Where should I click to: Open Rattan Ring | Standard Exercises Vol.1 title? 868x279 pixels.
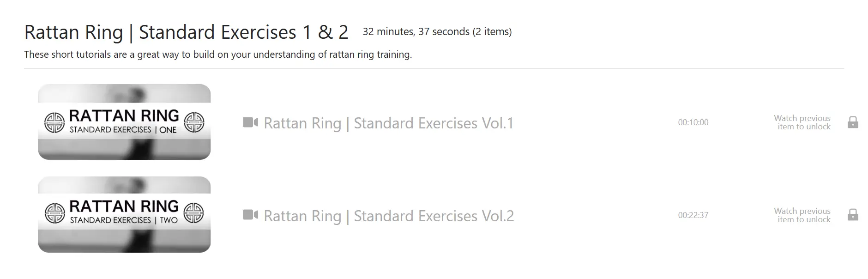[388, 123]
